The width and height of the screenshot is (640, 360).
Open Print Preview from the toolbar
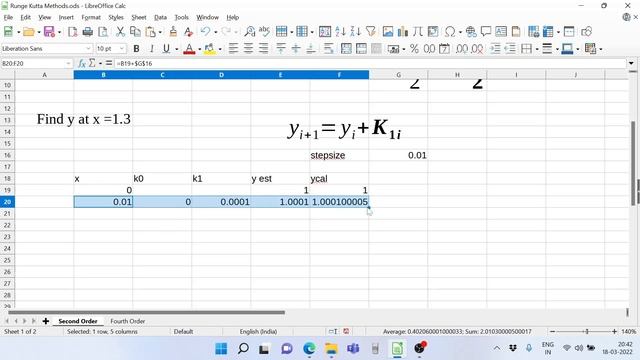103,31
